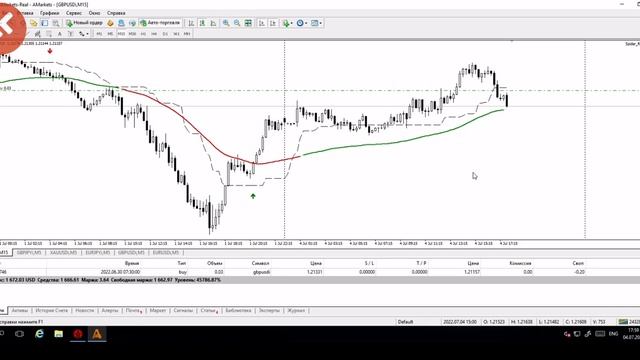Switch timeframe to H4
The image size is (640, 360).
pyautogui.click(x=154, y=34)
